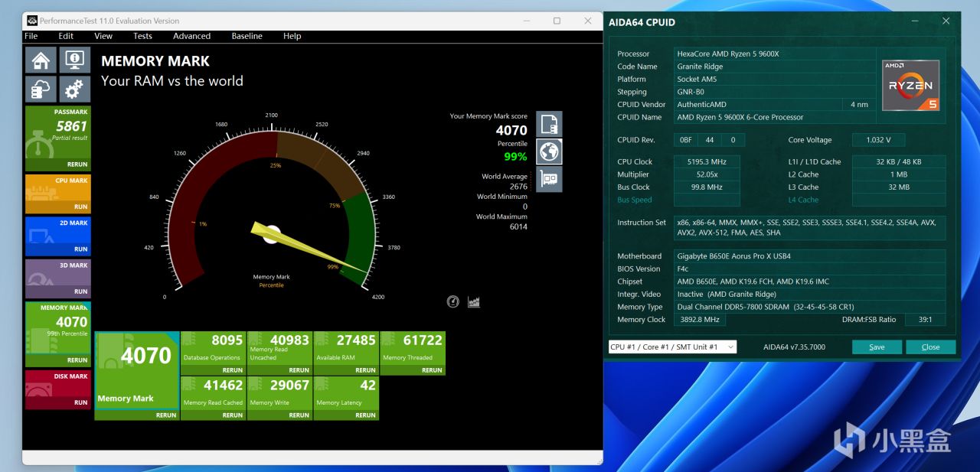Open the settings gears icon
The width and height of the screenshot is (980, 472).
point(74,90)
